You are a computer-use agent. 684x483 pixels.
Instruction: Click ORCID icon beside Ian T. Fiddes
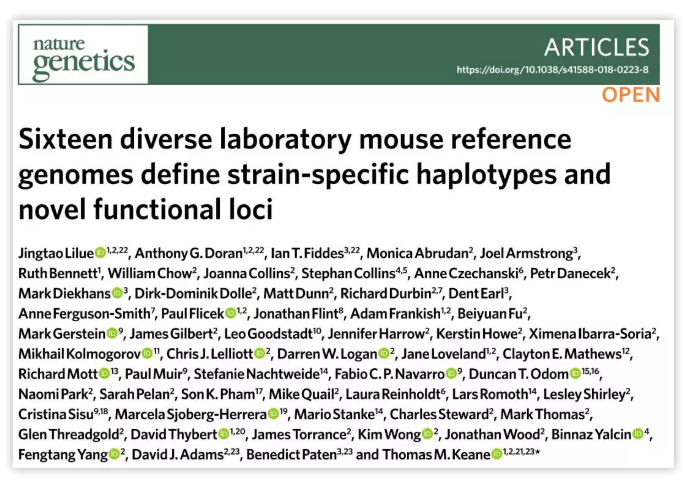pos(343,251)
